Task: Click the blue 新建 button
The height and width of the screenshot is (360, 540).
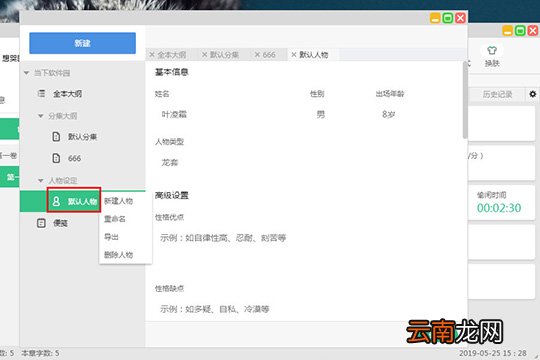Action: point(82,43)
